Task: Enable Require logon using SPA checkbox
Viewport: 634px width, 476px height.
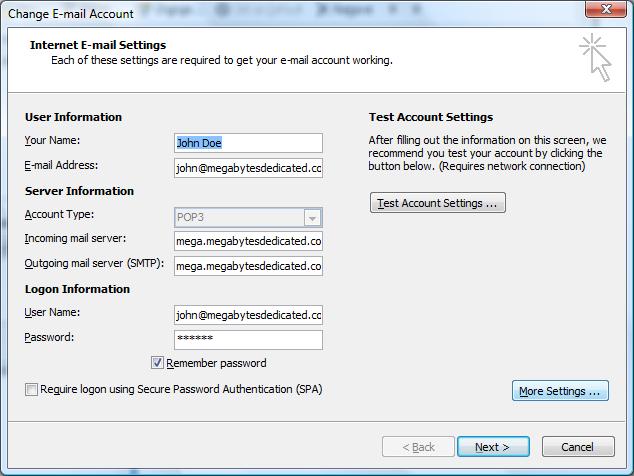Action: 32,390
